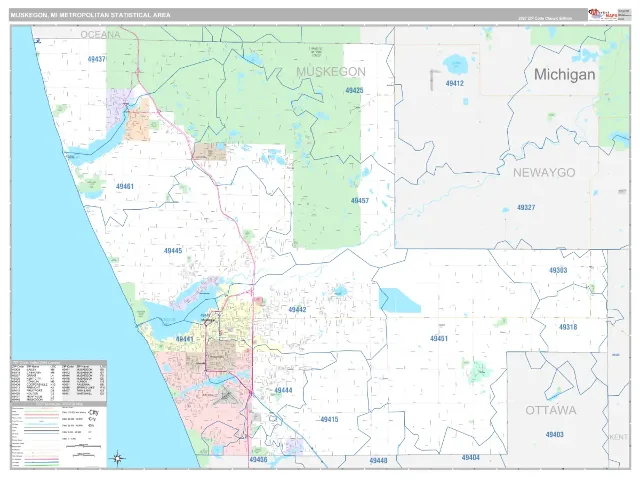Select ZIP code label 49425
The image size is (640, 480).
pyautogui.click(x=354, y=91)
